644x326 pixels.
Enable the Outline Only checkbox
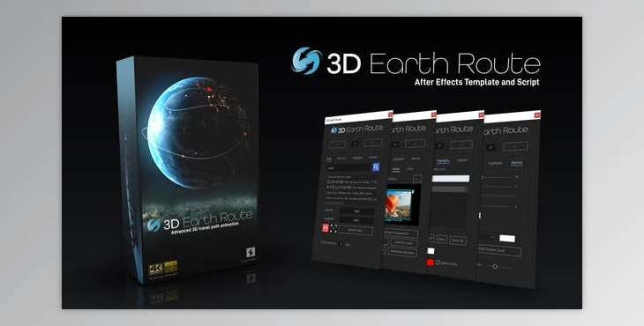click(438, 263)
